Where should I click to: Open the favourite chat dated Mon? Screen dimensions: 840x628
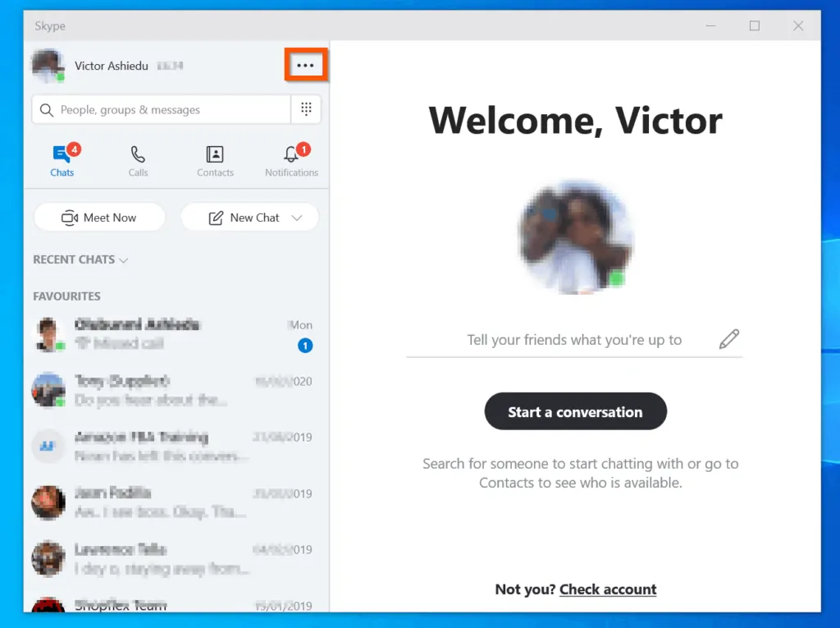click(x=176, y=333)
